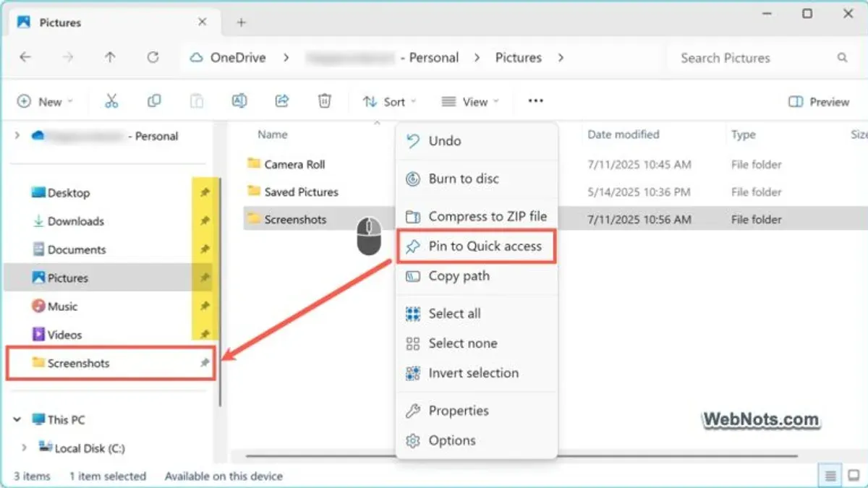Click pin icon next to sidebar Screenshots
Viewport: 868px width, 488px height.
coord(205,363)
